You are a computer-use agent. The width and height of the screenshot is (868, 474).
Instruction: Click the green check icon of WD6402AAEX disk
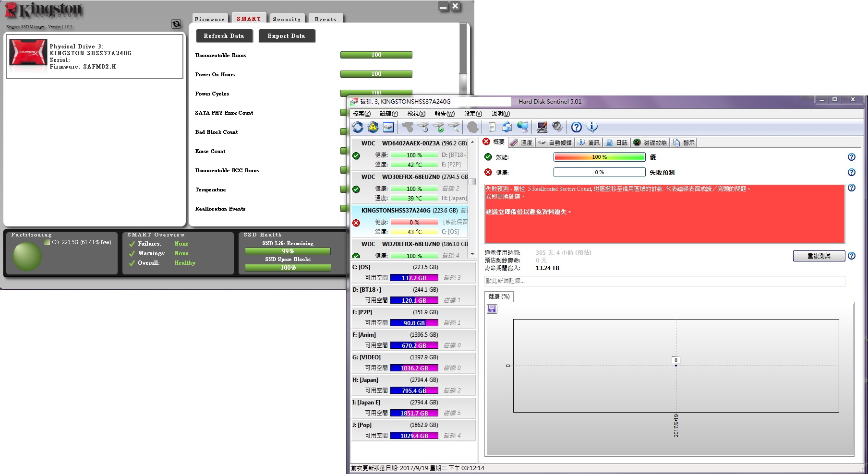tap(356, 155)
